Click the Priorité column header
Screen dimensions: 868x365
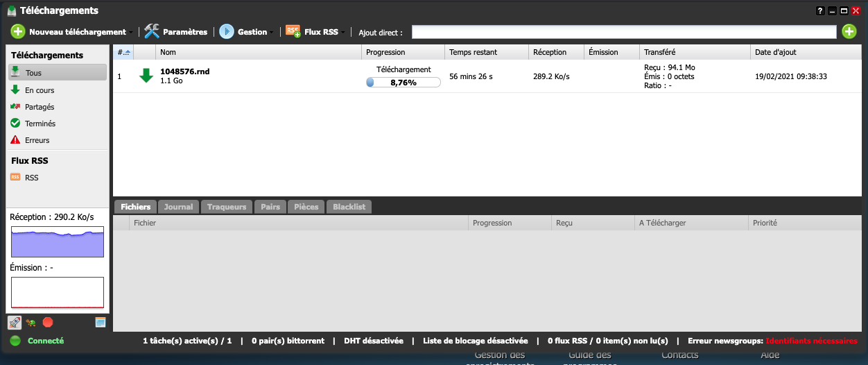click(805, 223)
